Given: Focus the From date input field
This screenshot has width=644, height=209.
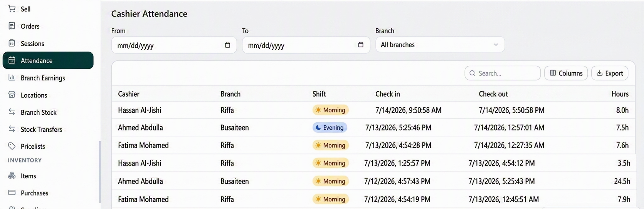Looking at the screenshot, I should (174, 45).
